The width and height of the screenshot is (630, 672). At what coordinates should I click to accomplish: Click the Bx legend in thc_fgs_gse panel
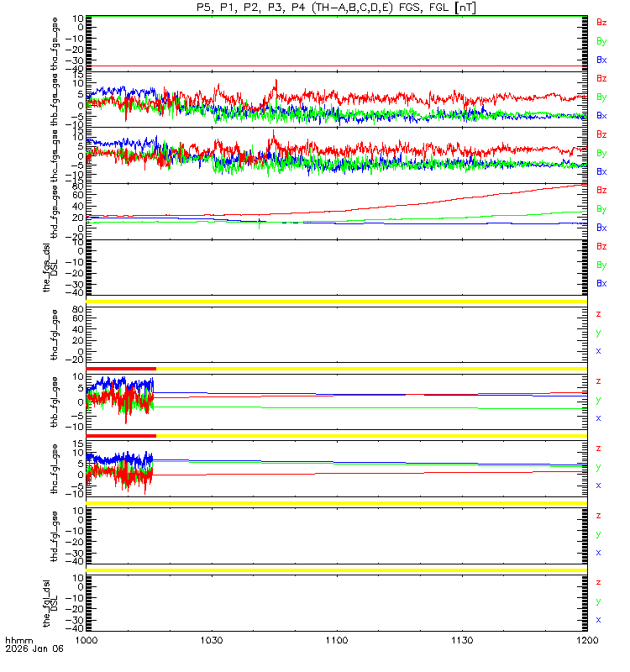click(601, 172)
